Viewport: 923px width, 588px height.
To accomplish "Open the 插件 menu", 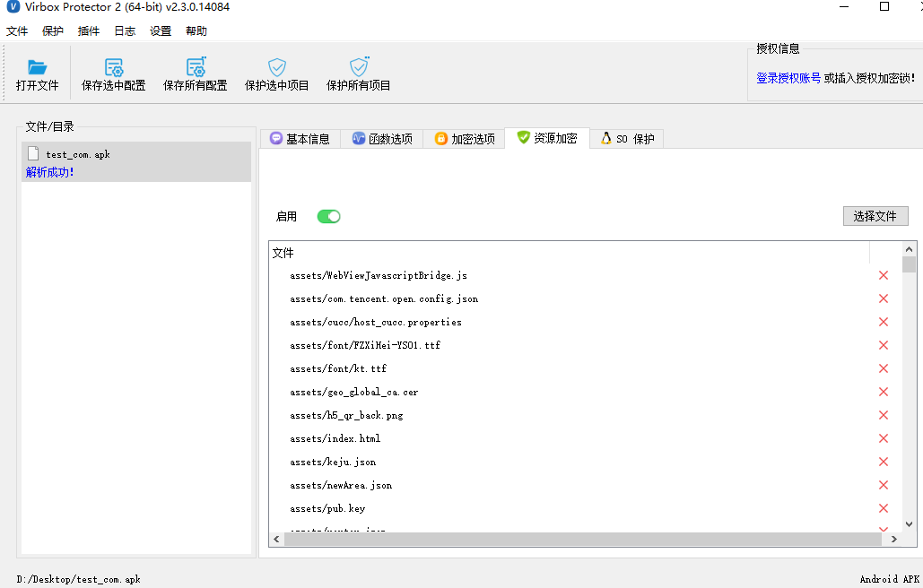I will point(88,30).
